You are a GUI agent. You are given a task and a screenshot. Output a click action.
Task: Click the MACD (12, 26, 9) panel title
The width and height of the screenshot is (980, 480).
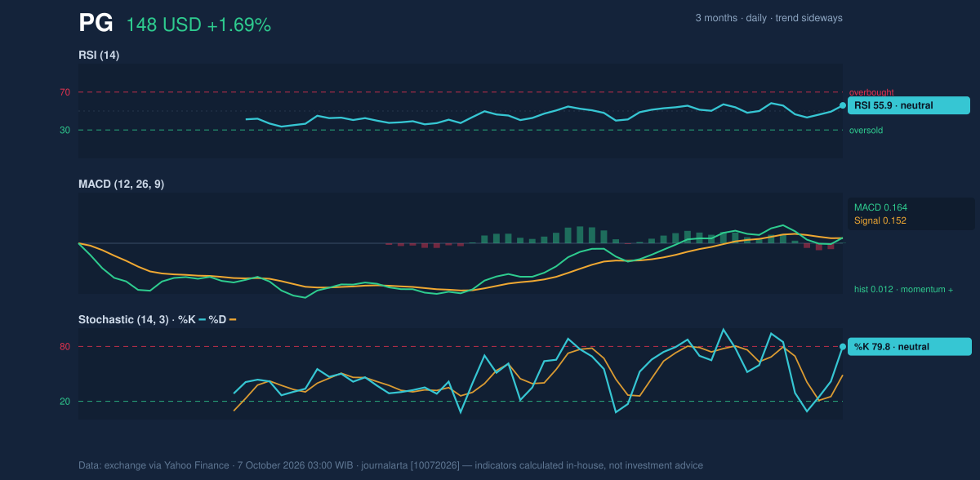(121, 184)
